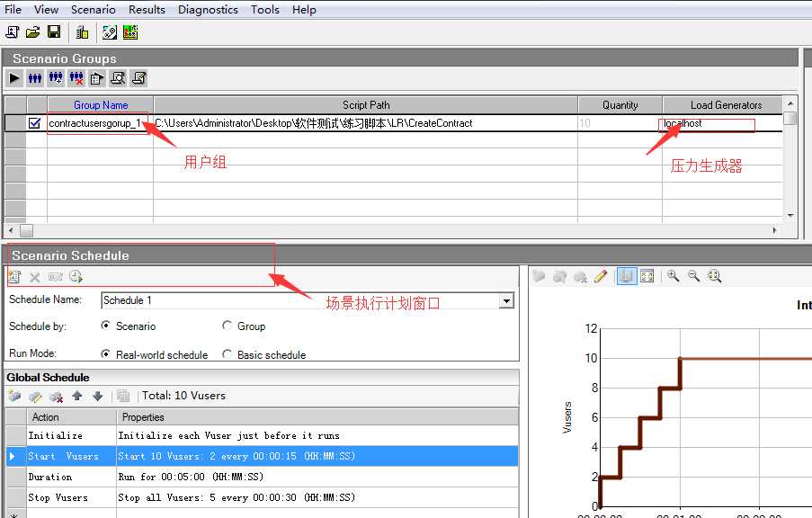
Task: Click the Add Group icon with plus
Action: [x=56, y=78]
